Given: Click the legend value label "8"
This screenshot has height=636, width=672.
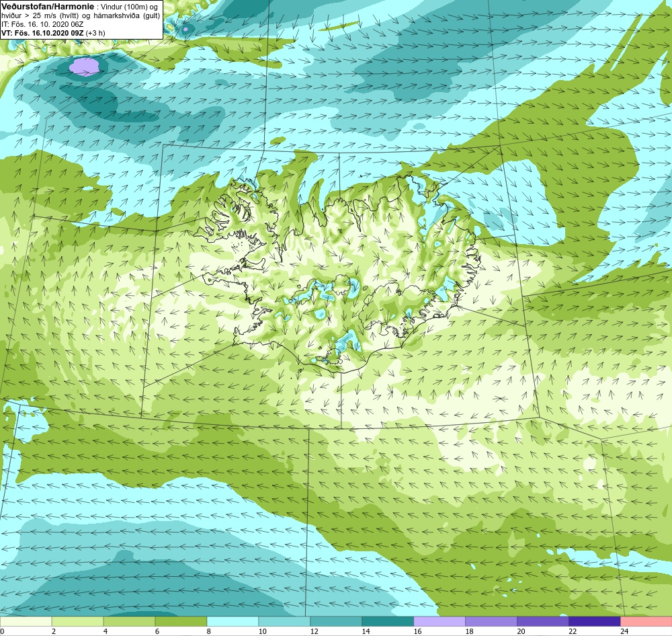Looking at the screenshot, I should pos(209,631).
